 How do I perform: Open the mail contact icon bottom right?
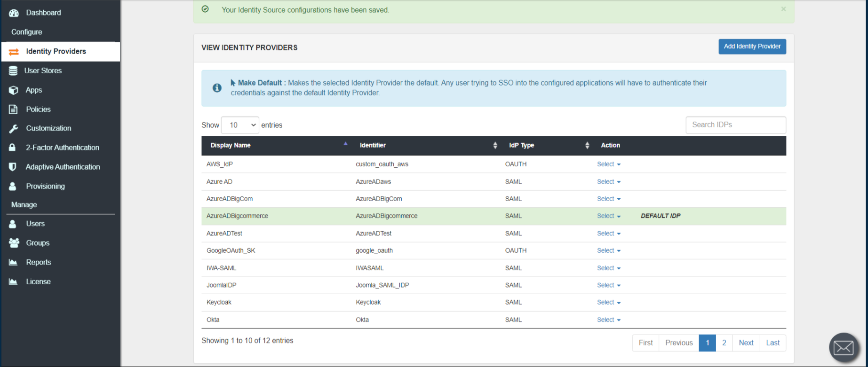tap(843, 348)
